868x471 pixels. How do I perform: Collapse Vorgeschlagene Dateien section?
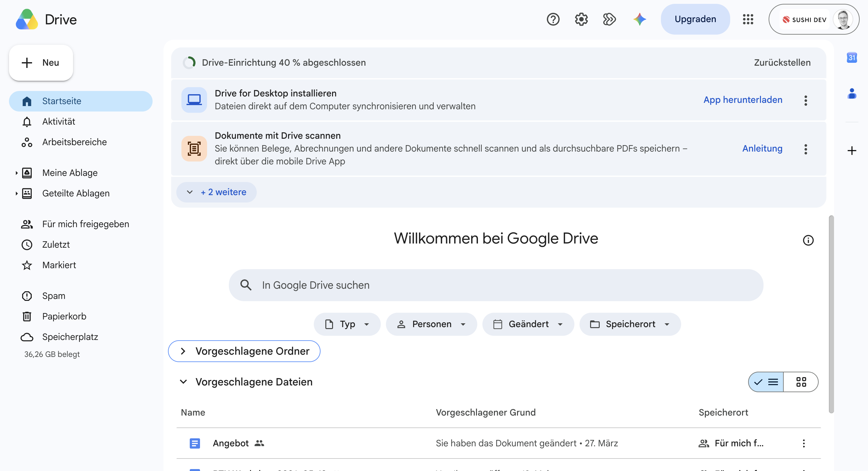pos(183,382)
